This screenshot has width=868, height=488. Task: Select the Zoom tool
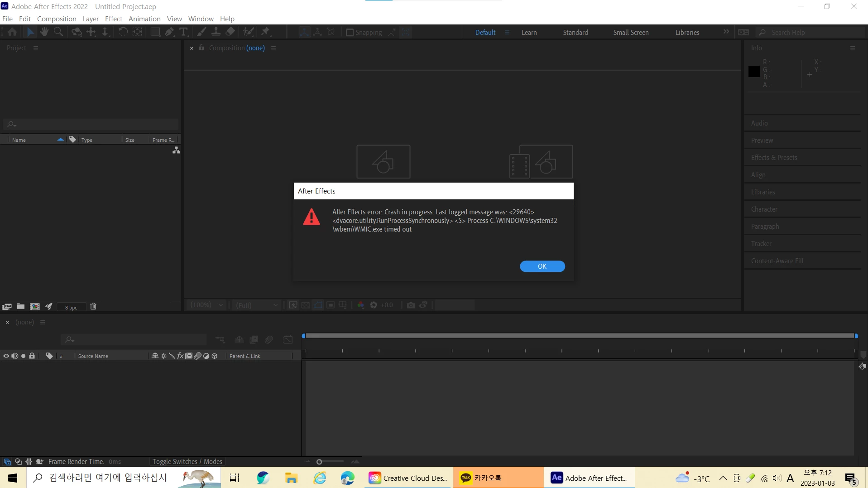(x=58, y=32)
